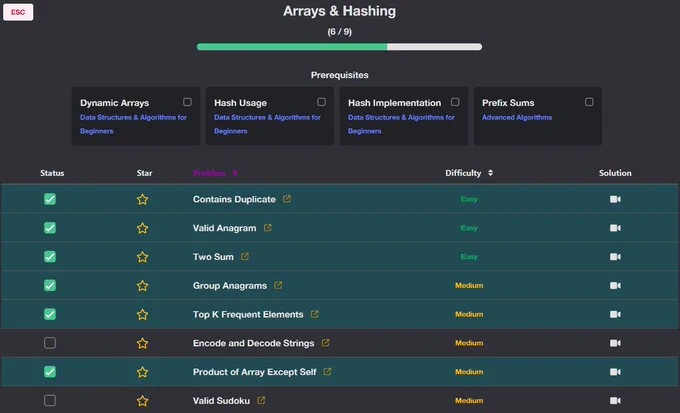
Task: Click Medium difficulty label for Group Anagrams
Action: tap(469, 285)
